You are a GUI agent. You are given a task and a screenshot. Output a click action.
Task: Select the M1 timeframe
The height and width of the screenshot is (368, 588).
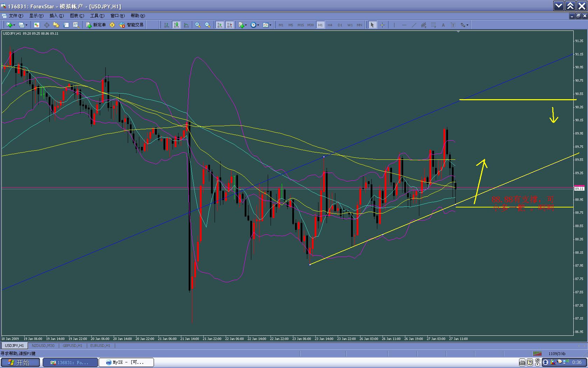point(281,25)
